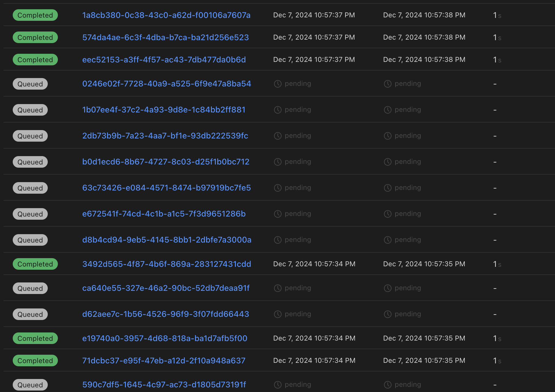
Task: Click the Queued status pill for d62aee7c
Action: tap(30, 314)
